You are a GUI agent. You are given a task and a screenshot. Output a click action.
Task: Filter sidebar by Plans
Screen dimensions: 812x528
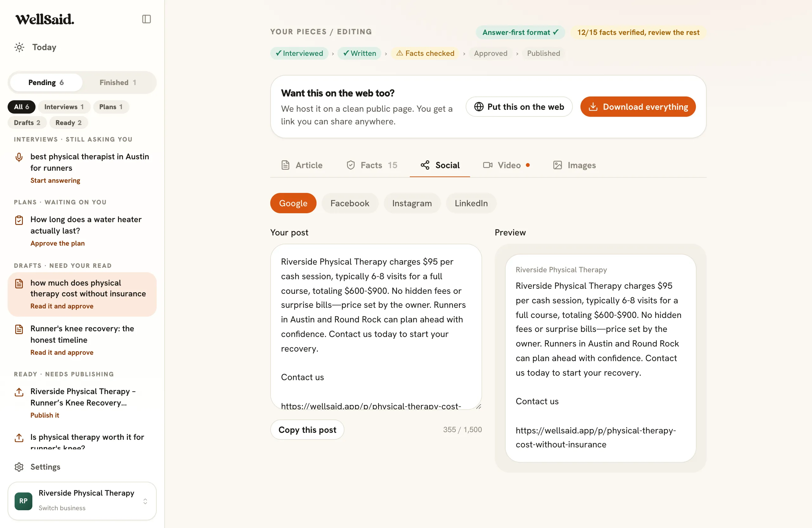pyautogui.click(x=111, y=107)
